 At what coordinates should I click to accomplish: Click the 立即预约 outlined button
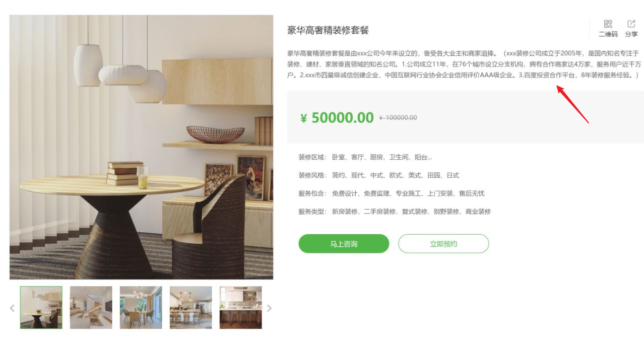[x=443, y=244]
